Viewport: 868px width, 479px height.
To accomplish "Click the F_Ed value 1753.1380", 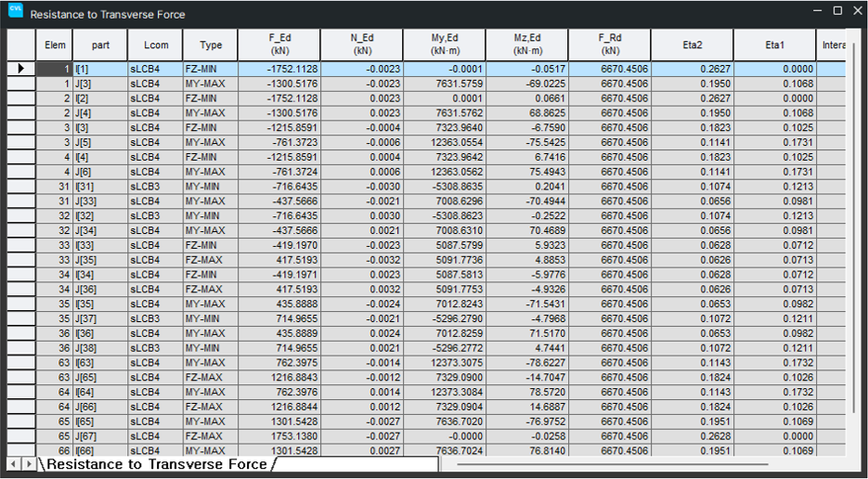I will pos(279,436).
